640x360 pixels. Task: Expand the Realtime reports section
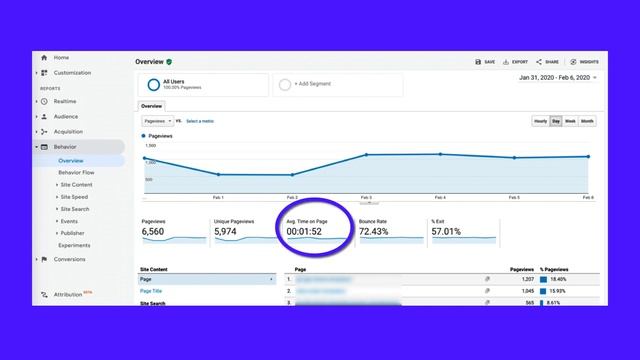pyautogui.click(x=36, y=101)
